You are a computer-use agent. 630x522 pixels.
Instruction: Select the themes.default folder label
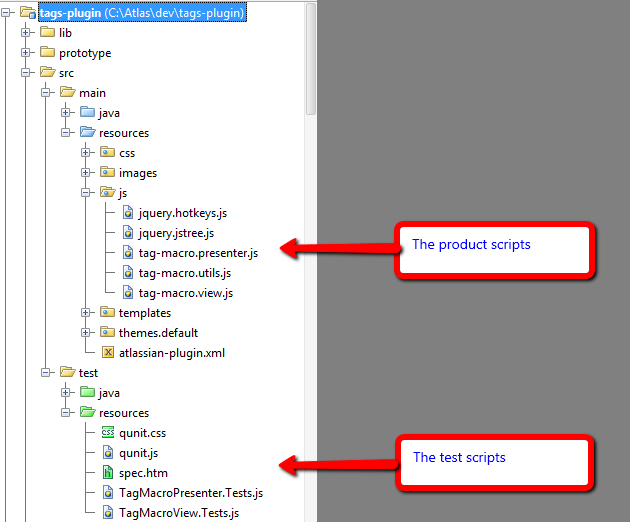[x=158, y=333]
